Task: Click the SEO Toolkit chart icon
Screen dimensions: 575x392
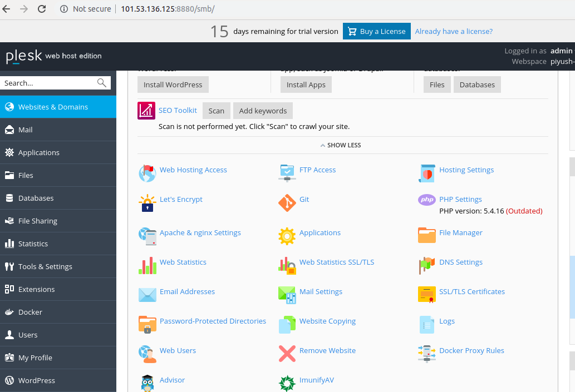Action: (x=146, y=111)
